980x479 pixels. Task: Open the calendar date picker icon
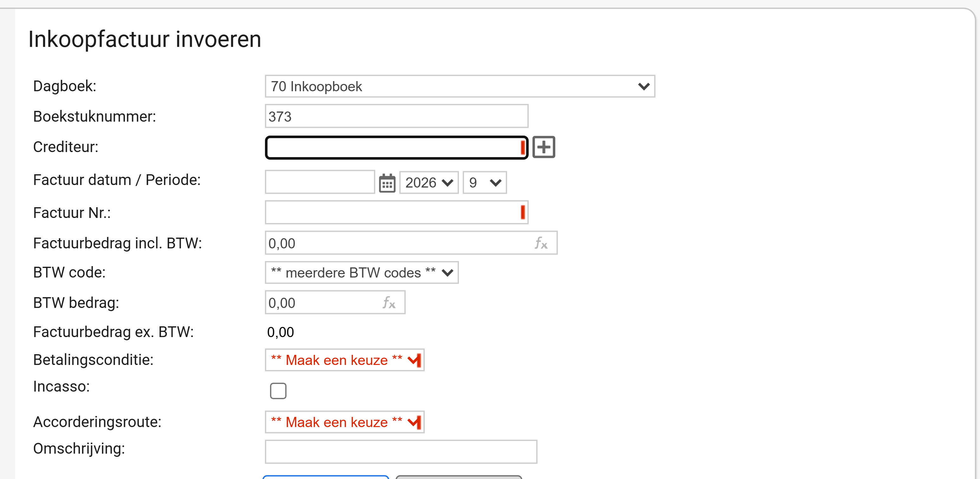point(387,183)
